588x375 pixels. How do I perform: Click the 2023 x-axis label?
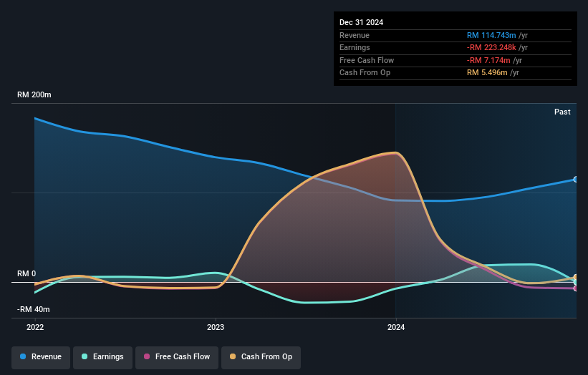pyautogui.click(x=216, y=328)
